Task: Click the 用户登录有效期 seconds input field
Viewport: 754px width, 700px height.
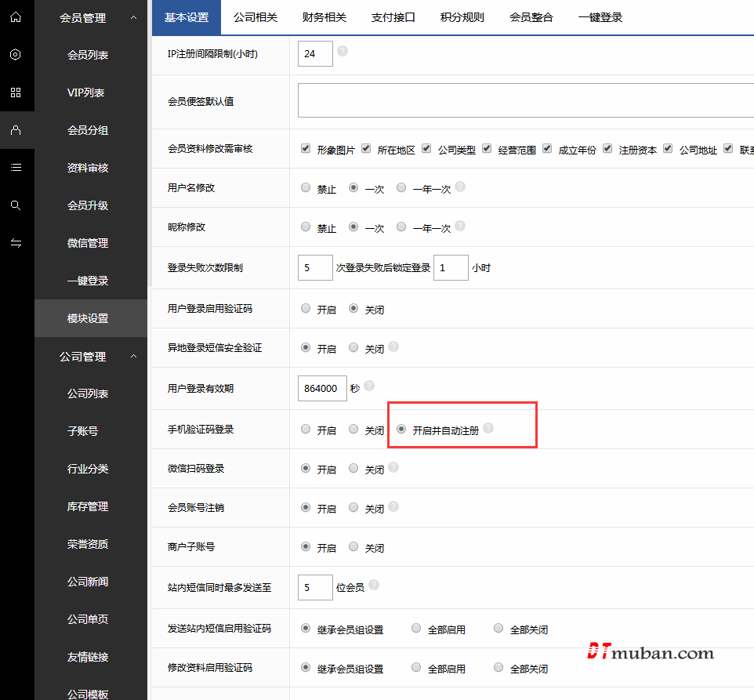Action: [x=321, y=388]
